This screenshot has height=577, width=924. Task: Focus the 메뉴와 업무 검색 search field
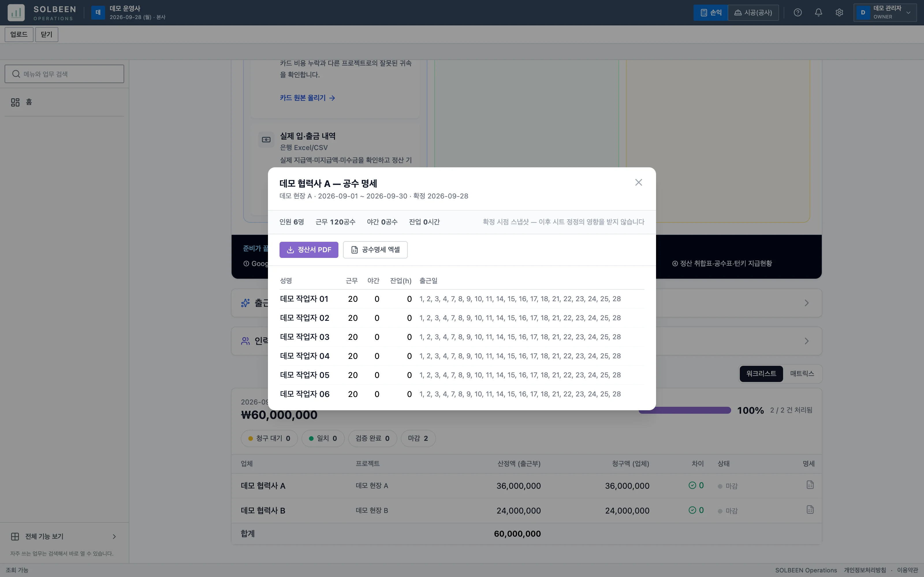tap(64, 74)
